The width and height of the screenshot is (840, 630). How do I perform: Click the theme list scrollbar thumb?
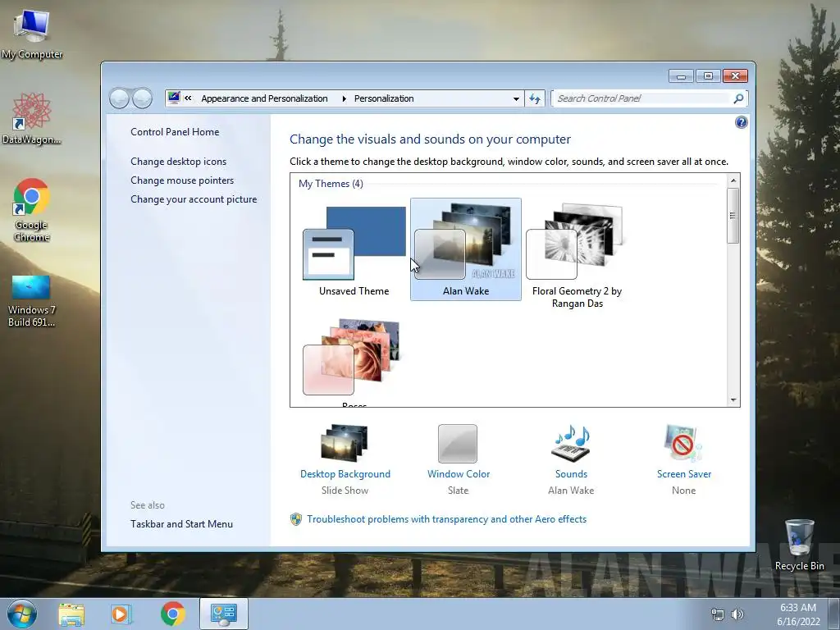tap(733, 216)
